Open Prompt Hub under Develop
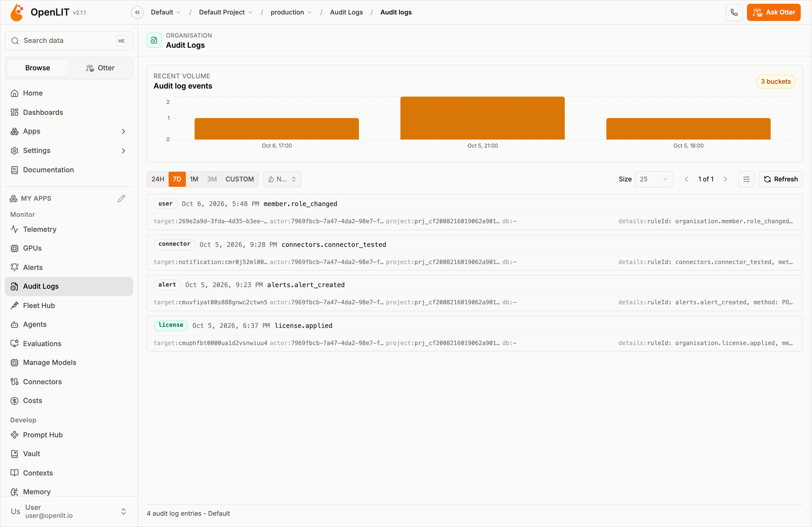812x527 pixels. (x=69, y=435)
